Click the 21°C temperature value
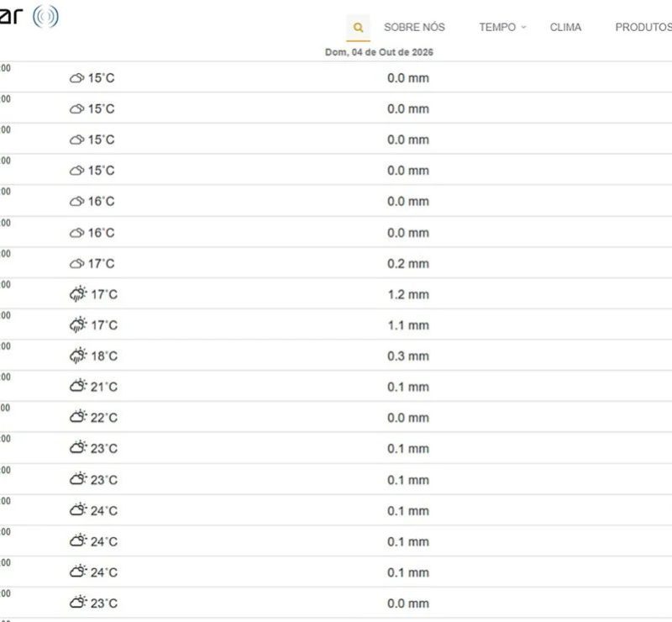The height and width of the screenshot is (622, 672). [x=103, y=387]
